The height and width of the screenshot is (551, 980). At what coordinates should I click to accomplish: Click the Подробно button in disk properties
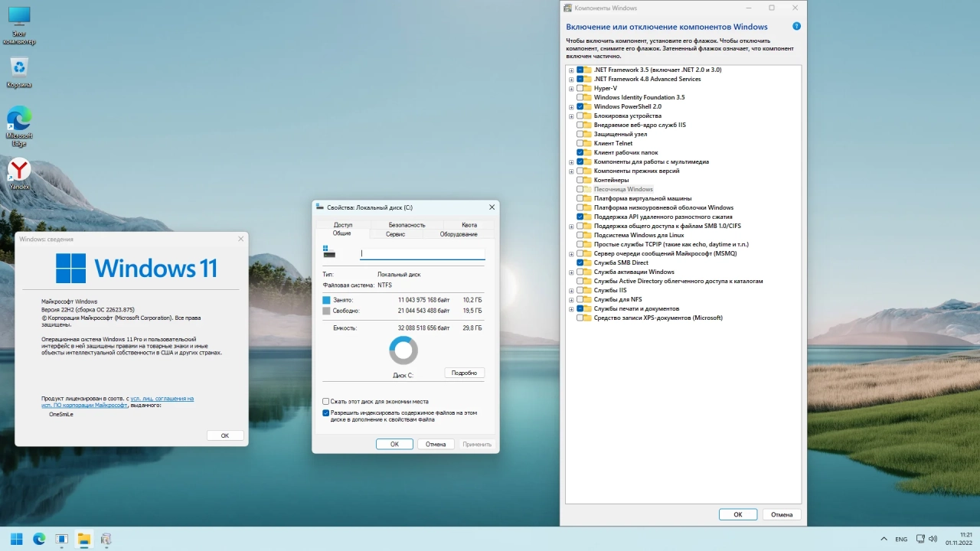tap(464, 373)
